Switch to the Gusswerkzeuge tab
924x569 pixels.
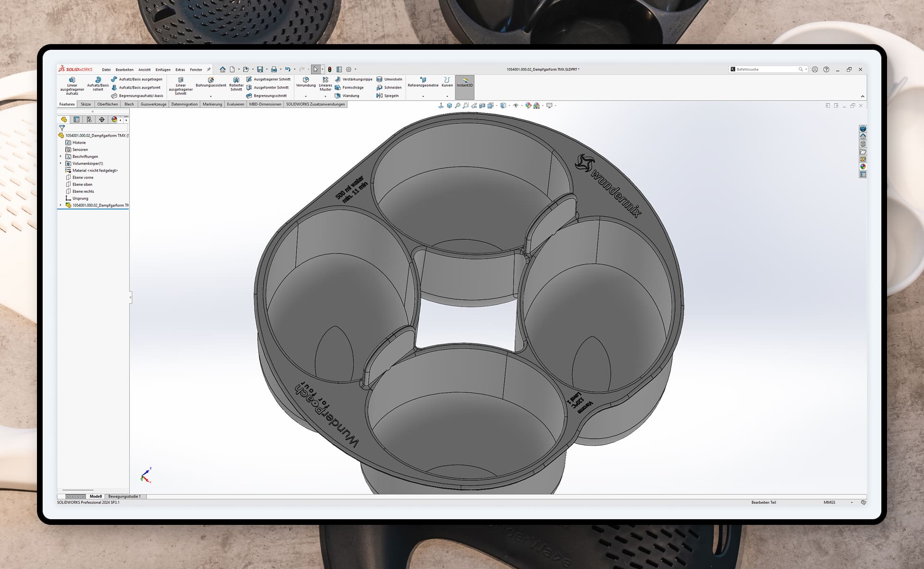(154, 104)
